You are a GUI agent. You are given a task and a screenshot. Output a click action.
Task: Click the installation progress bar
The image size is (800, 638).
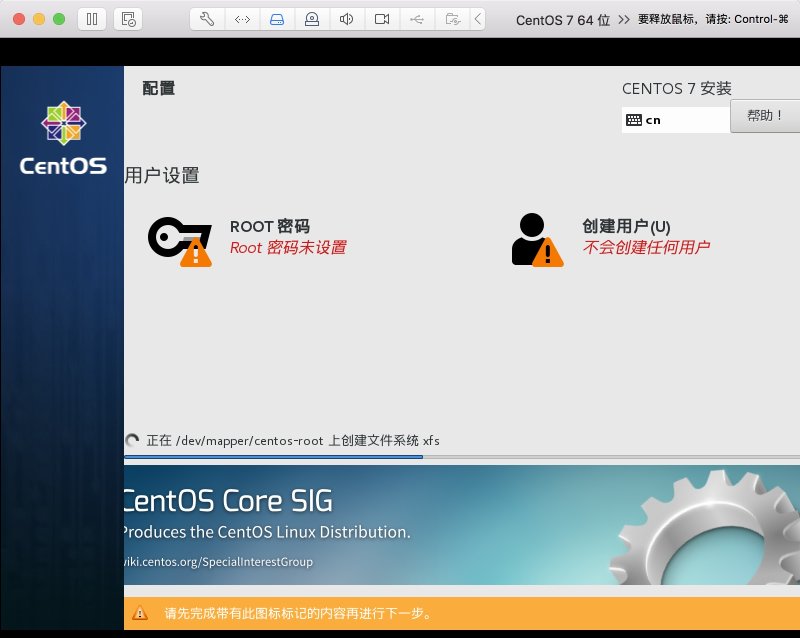pos(462,457)
